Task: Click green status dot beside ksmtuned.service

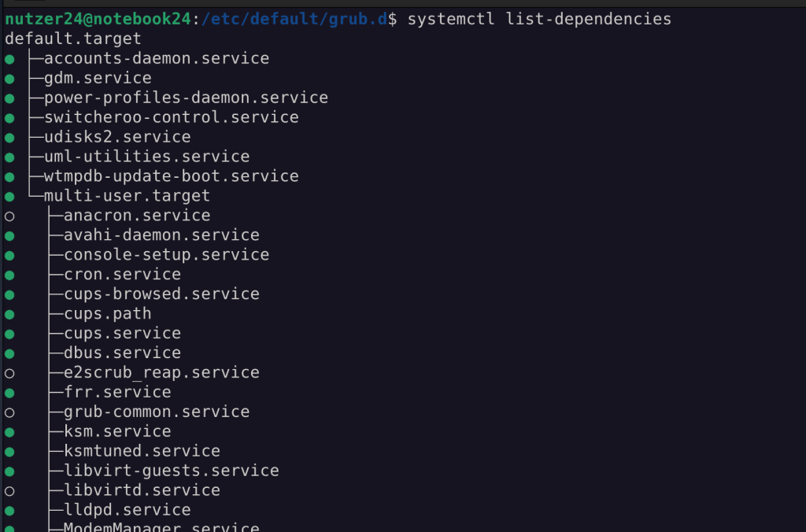Action: pos(9,452)
